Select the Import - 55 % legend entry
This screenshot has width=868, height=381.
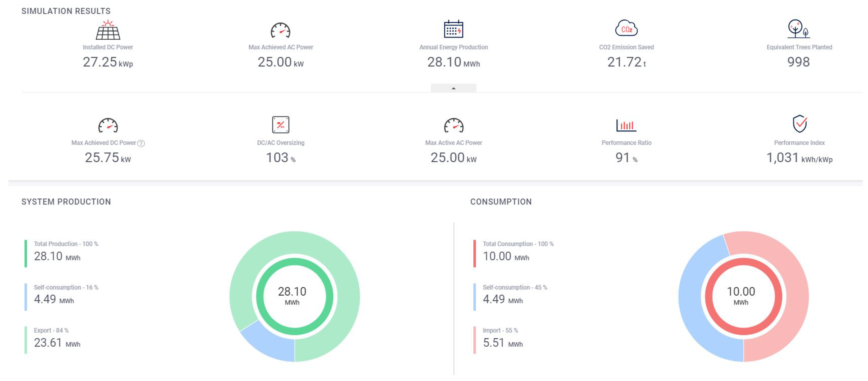(x=500, y=331)
